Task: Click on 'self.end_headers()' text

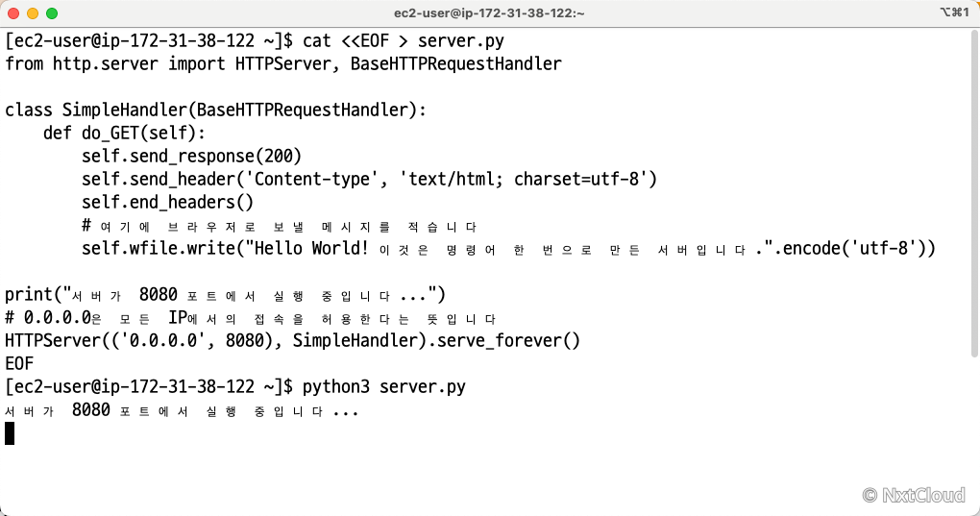Action: coord(167,203)
